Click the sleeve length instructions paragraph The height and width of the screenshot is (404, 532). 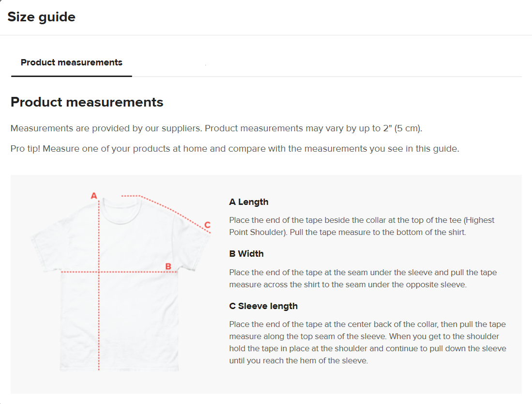tap(368, 342)
